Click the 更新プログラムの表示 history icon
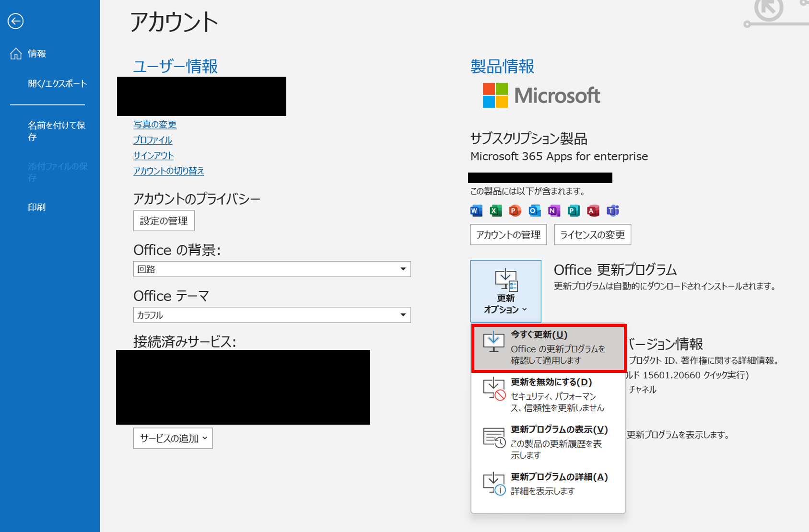Screen dimensions: 809x532 (x=494, y=437)
